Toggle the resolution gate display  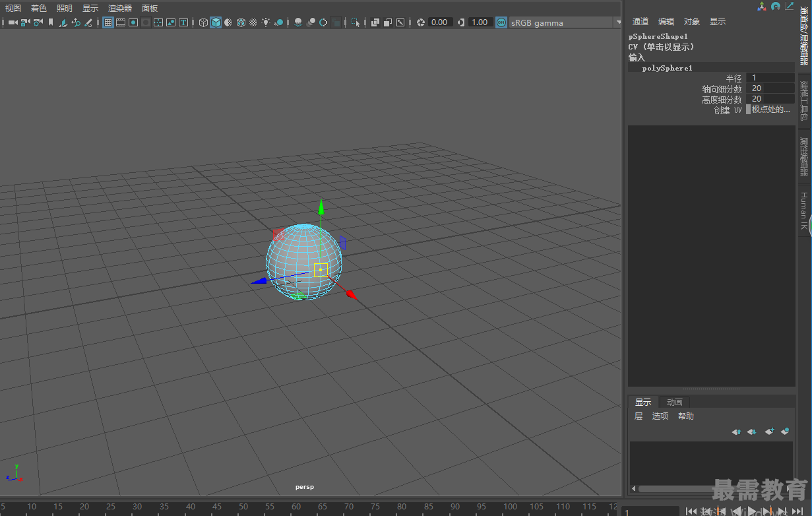pyautogui.click(x=133, y=22)
